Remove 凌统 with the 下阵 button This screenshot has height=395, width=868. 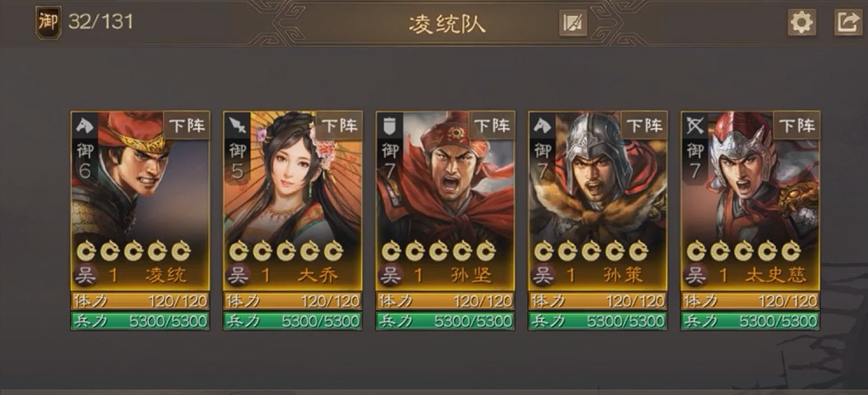pos(186,125)
